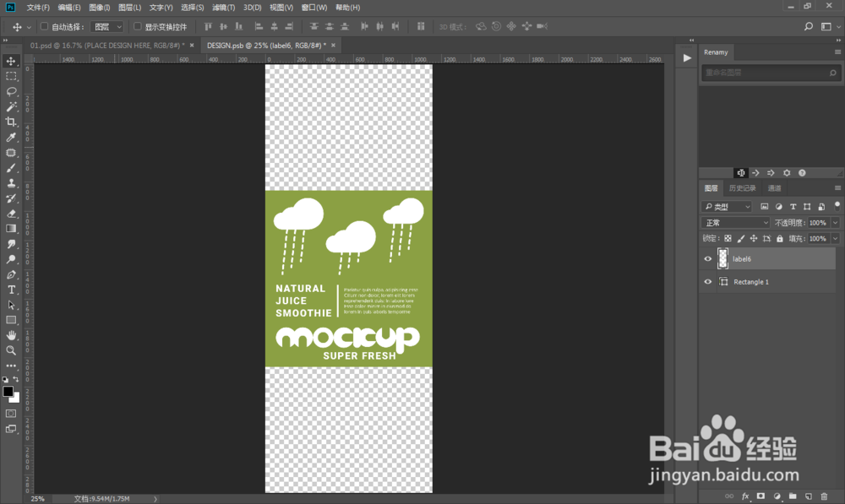Image resolution: width=845 pixels, height=504 pixels.
Task: Create a new layer group
Action: 793,496
